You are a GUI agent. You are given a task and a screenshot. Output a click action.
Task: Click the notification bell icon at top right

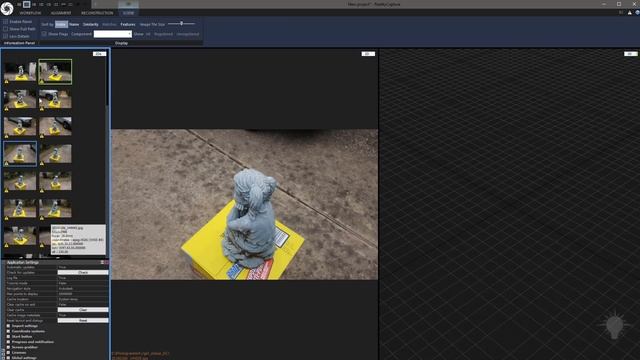(x=630, y=13)
